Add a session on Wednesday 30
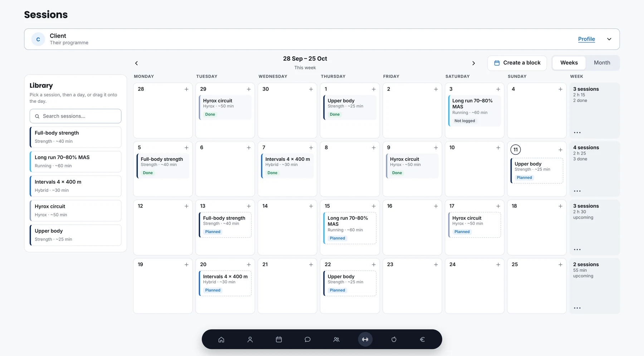Screen dimensions: 644x356 tap(311, 89)
